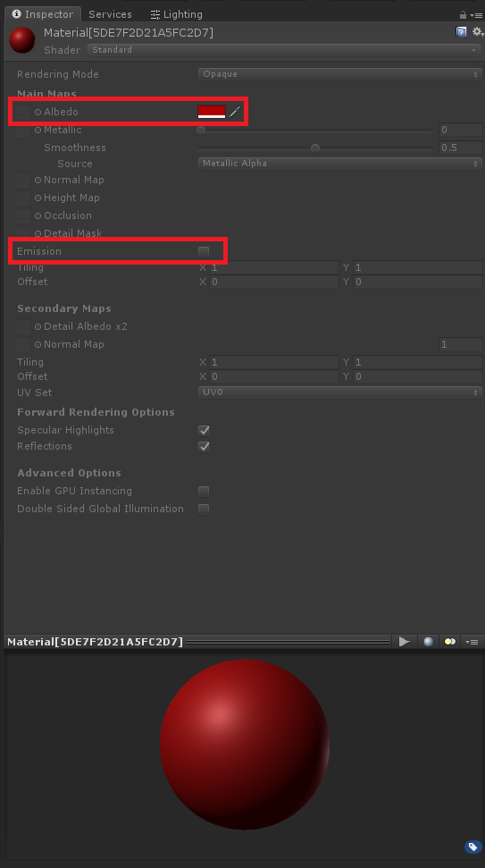The width and height of the screenshot is (485, 868).
Task: Open the material help reference icon
Action: click(x=461, y=32)
